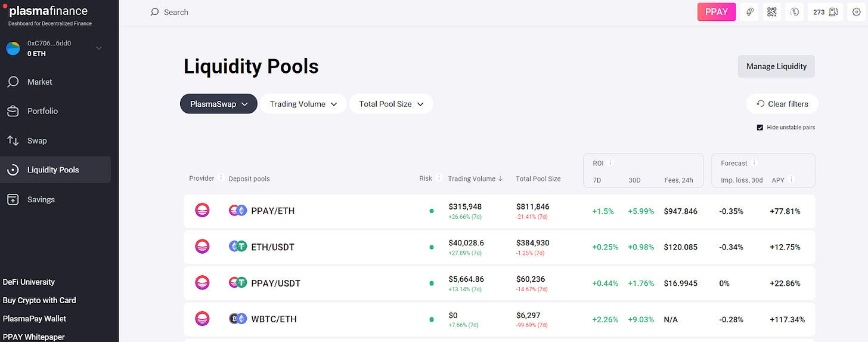The width and height of the screenshot is (868, 342).
Task: Open PlasmaPay Wallet link
Action: (35, 319)
